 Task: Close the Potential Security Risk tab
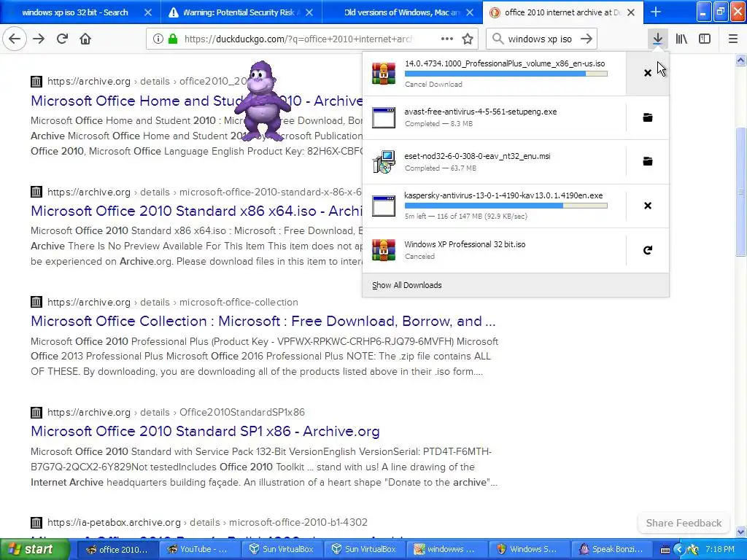(x=309, y=12)
